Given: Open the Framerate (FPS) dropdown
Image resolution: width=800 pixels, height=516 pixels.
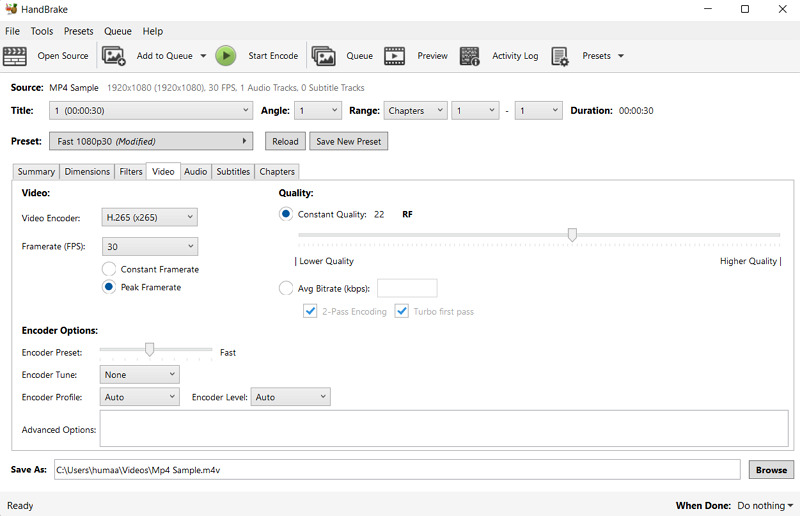Looking at the screenshot, I should [149, 247].
